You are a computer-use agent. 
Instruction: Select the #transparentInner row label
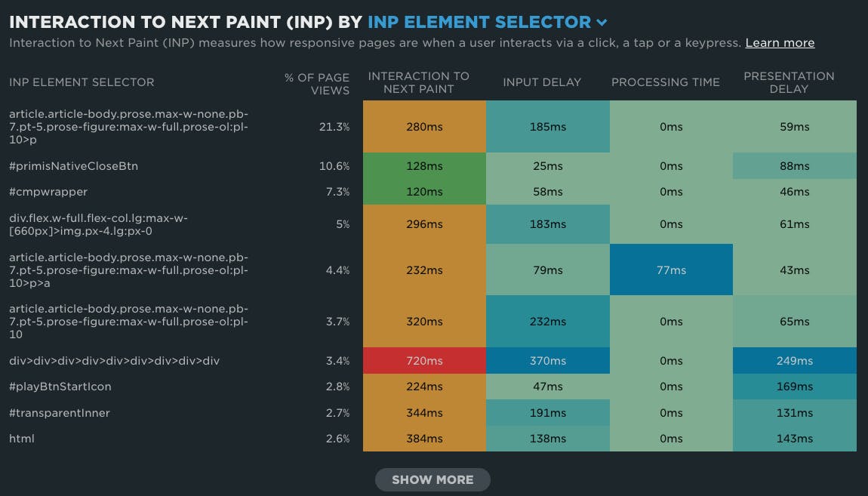[x=60, y=413]
